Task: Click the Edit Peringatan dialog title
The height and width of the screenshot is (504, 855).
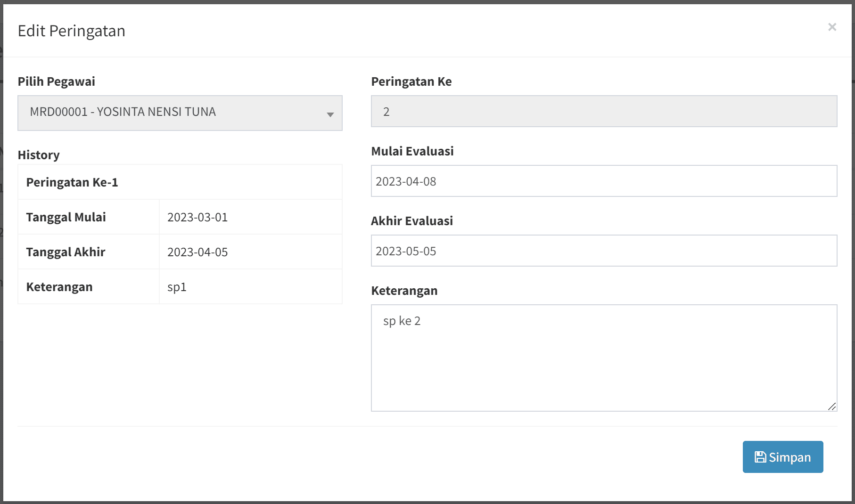Action: [x=72, y=31]
